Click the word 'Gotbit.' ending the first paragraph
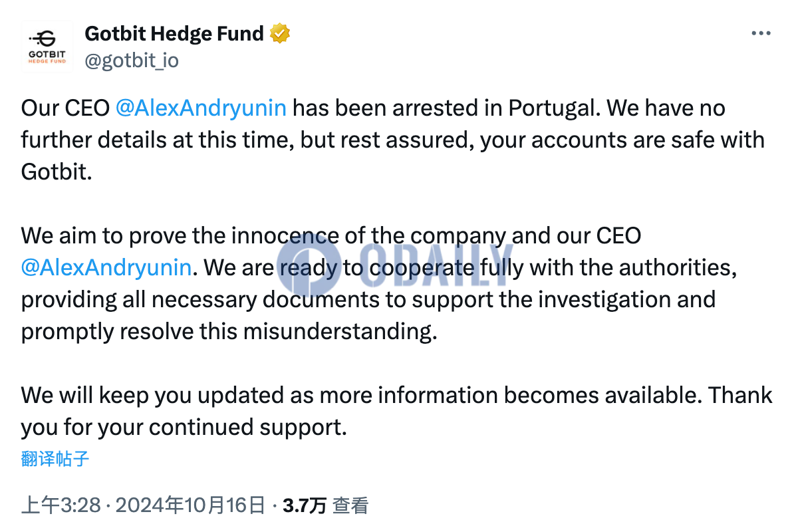The image size is (790, 532). click(57, 172)
